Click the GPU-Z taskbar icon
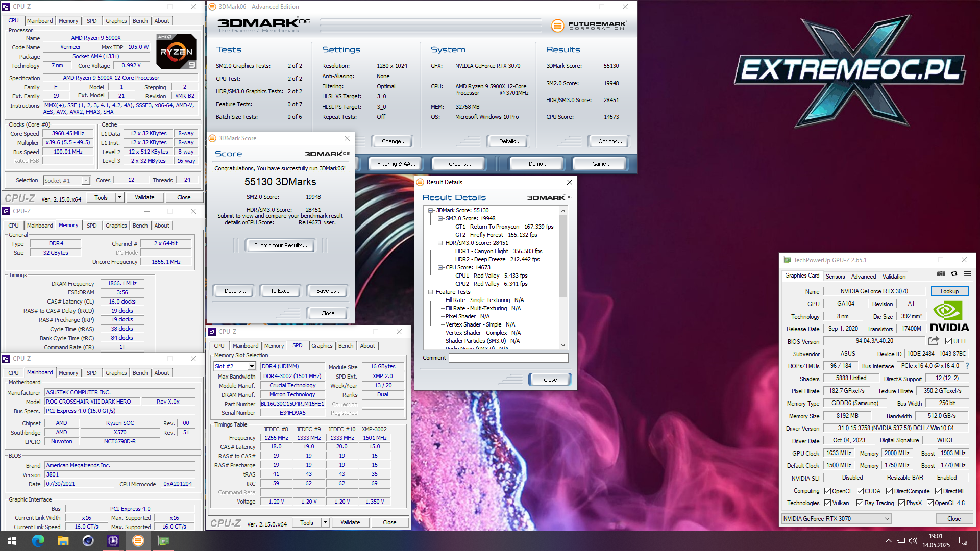This screenshot has height=551, width=980. click(163, 541)
